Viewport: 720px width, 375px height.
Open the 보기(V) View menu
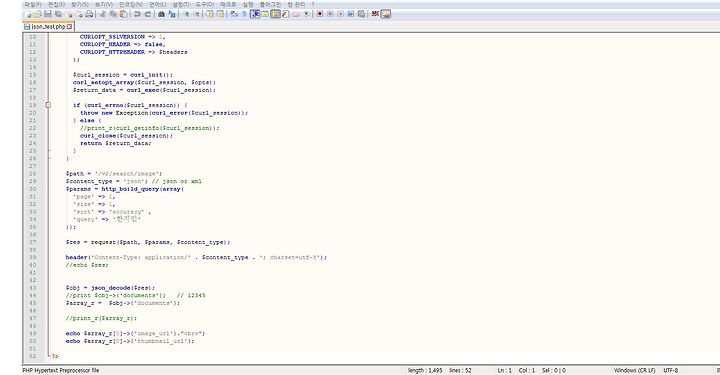pyautogui.click(x=104, y=4)
